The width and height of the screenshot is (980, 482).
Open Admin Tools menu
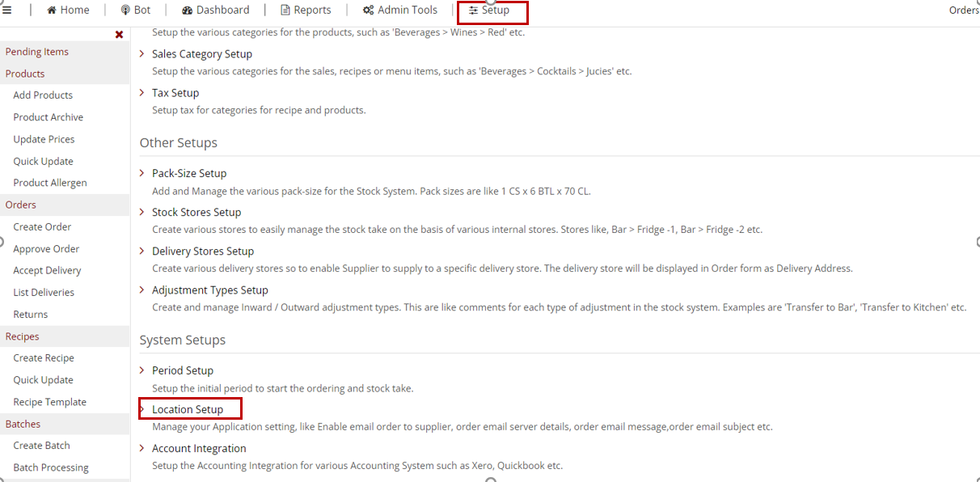(399, 11)
